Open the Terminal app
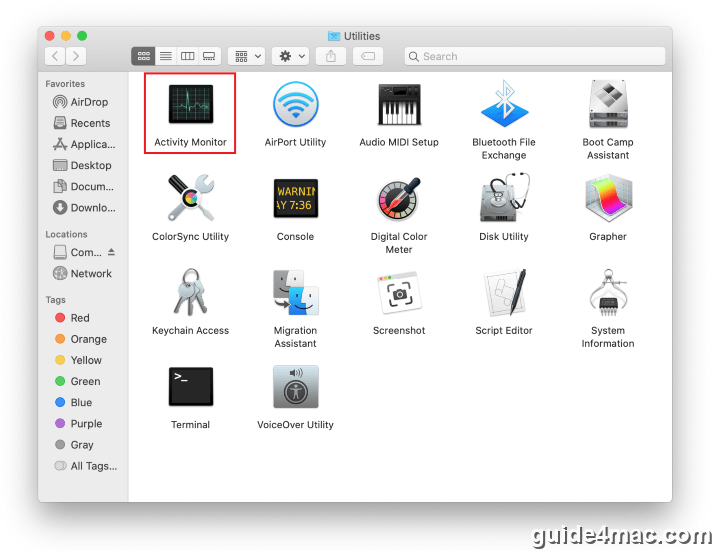Image resolution: width=720 pixels, height=551 pixels. click(x=191, y=387)
